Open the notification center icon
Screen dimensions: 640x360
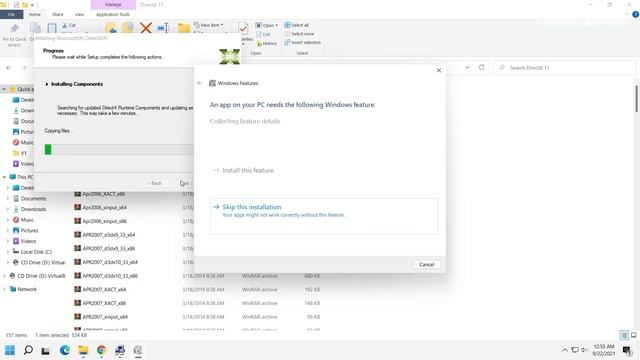pos(627,350)
